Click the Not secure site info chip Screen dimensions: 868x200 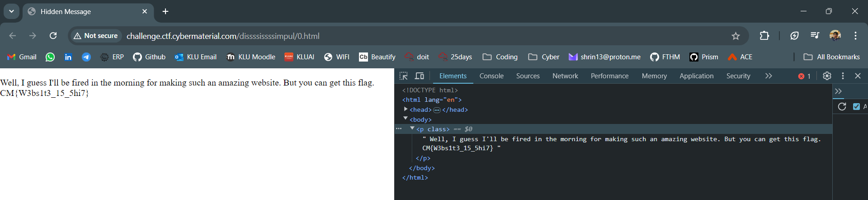pos(96,36)
